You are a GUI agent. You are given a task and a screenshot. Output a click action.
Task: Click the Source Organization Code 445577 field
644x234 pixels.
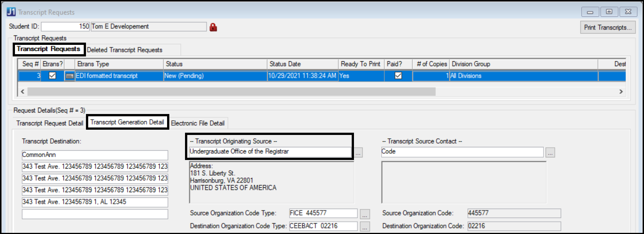pyautogui.click(x=514, y=213)
